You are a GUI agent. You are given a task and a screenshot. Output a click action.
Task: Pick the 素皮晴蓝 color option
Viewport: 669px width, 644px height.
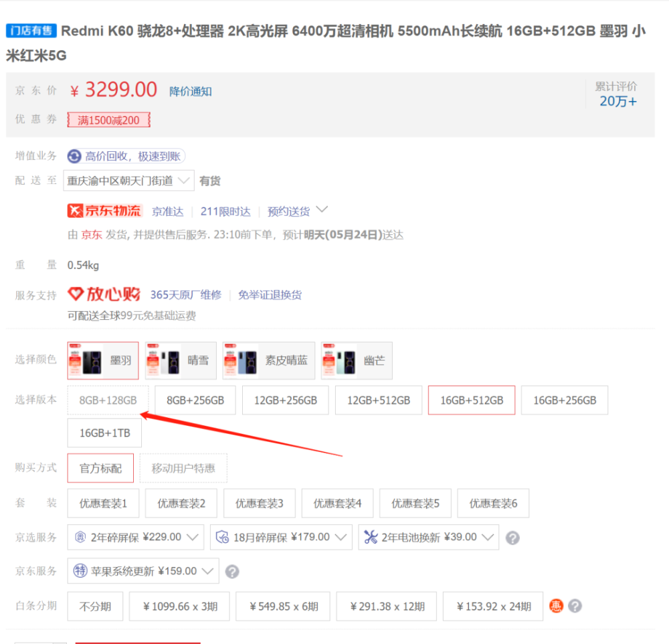click(x=269, y=360)
